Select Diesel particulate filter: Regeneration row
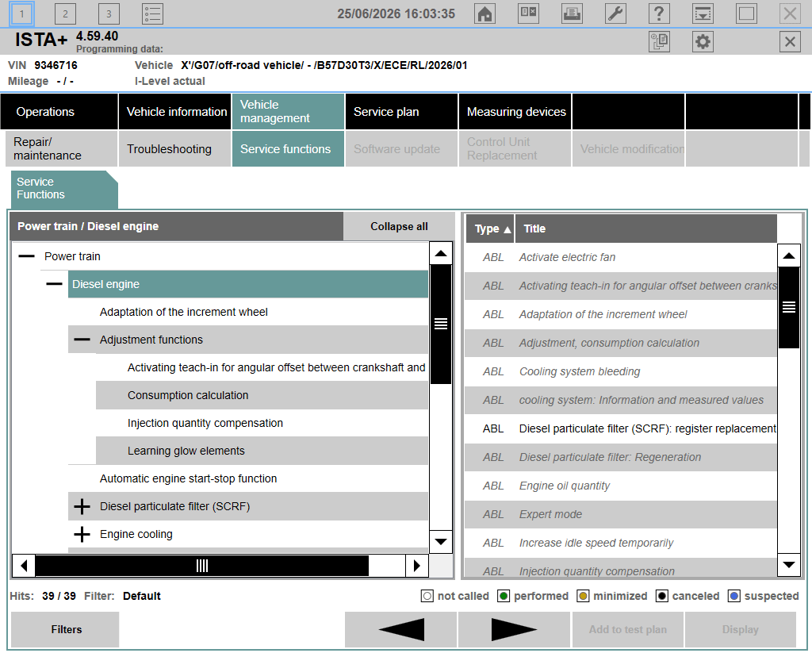This screenshot has width=812, height=653. (620, 457)
